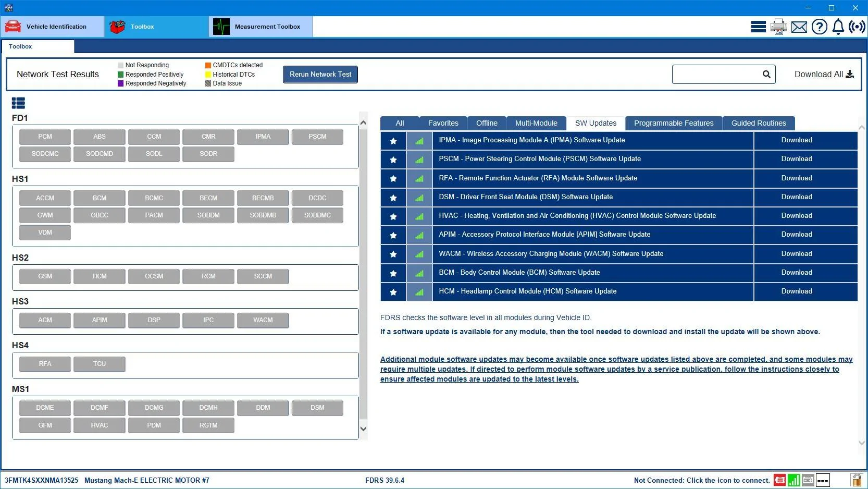868x489 pixels.
Task: Open the Offline tab
Action: (487, 123)
